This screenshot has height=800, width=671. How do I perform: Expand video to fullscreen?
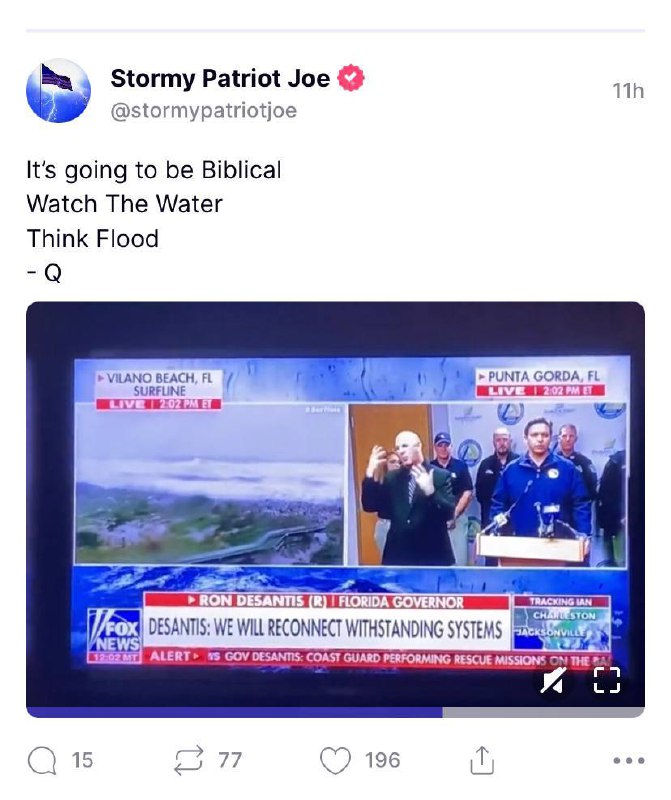pyautogui.click(x=607, y=681)
